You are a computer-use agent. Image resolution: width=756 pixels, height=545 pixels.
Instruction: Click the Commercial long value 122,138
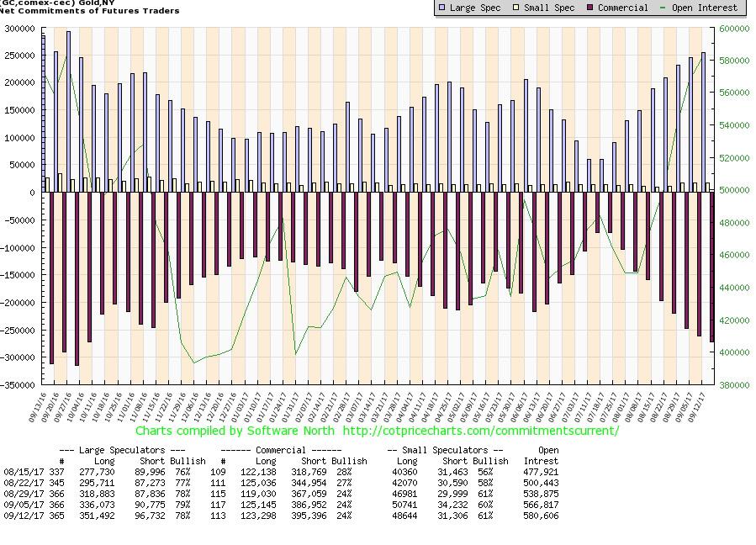tap(258, 472)
